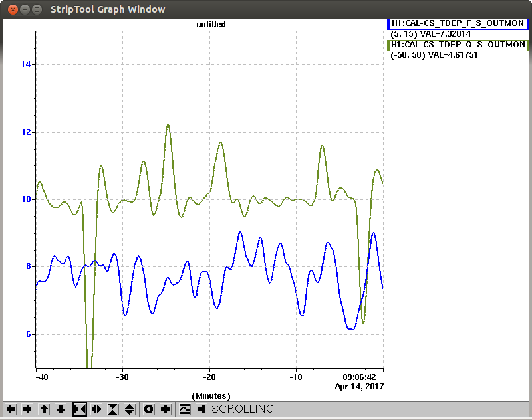Click the 12 y-axis tick label
The width and height of the screenshot is (532, 420).
pyautogui.click(x=26, y=132)
